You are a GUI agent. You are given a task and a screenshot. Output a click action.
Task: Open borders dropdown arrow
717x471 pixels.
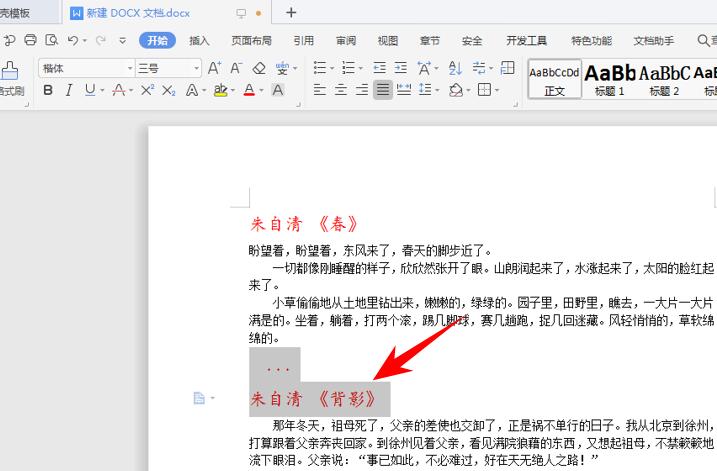tap(497, 91)
